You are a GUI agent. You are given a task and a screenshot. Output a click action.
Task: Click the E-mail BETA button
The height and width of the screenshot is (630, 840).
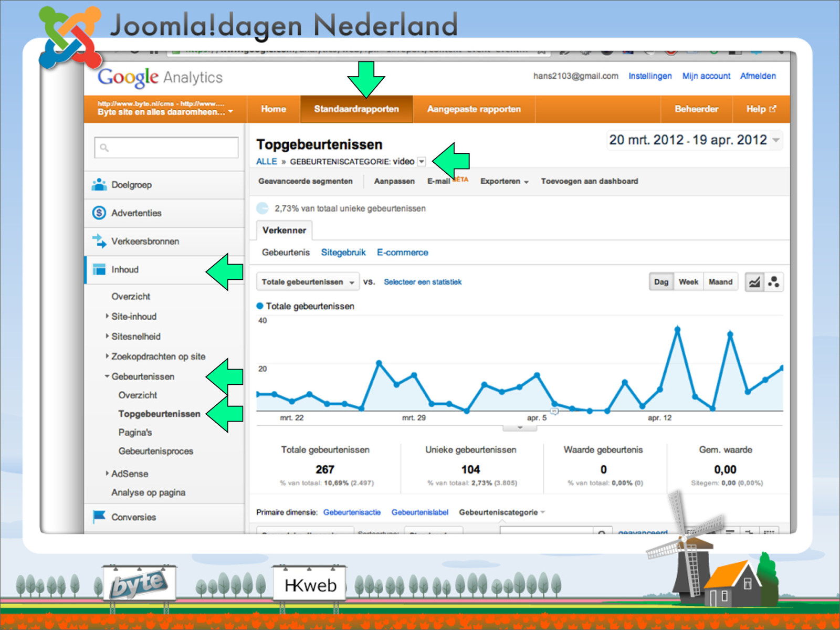(x=447, y=181)
